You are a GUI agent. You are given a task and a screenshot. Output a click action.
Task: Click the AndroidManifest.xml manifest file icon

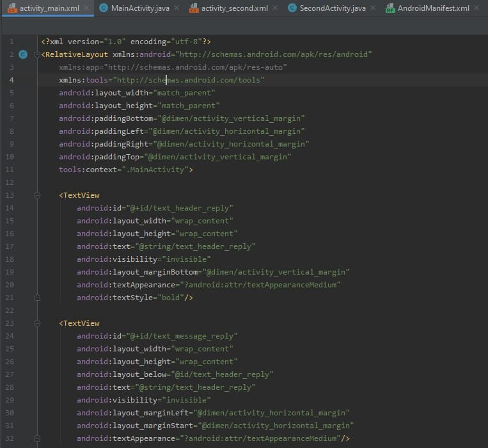point(390,8)
